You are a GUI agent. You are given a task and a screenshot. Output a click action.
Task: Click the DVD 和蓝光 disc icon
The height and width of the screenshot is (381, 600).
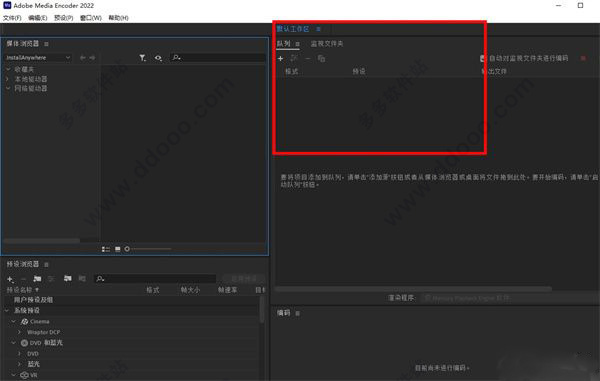[24, 343]
